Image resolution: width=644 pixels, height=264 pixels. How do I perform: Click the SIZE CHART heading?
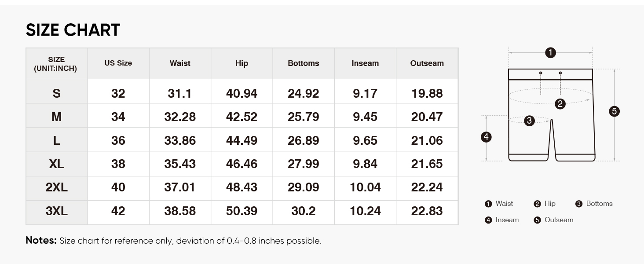[x=73, y=30]
